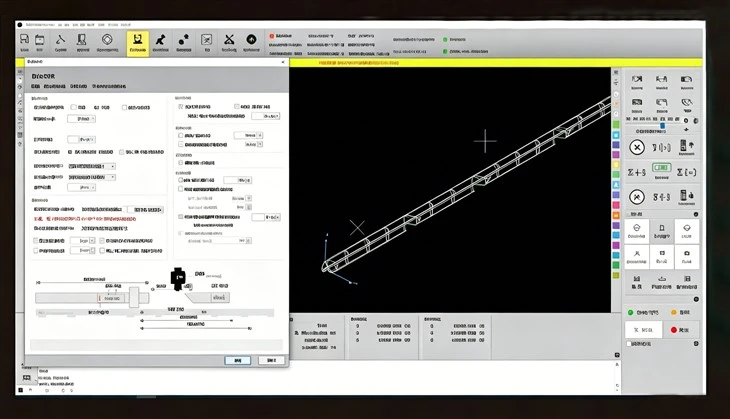Click the calendar-shaped toolbar icon beside save

40,40
